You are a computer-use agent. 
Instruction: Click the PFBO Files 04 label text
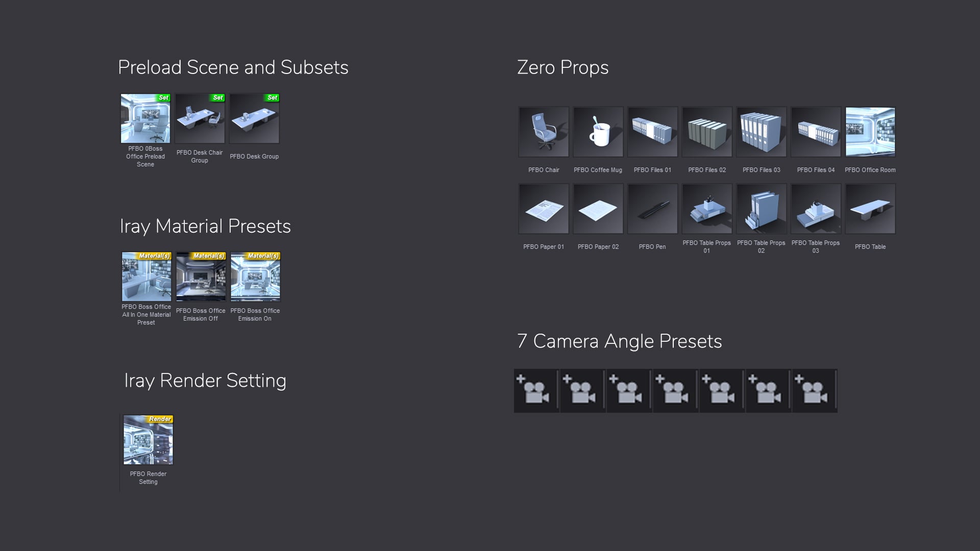816,170
